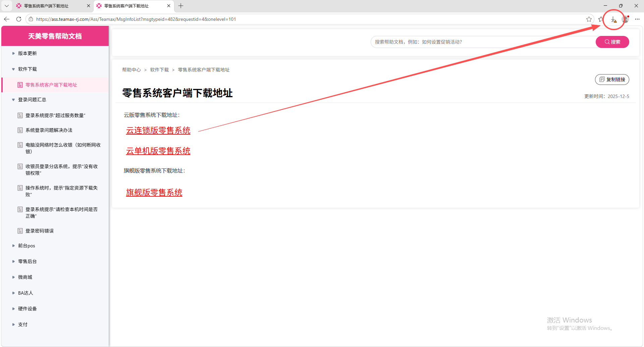This screenshot has height=347, width=644.
Task: Click the document icon beside 系统登录问题解决办法
Action: point(20,130)
